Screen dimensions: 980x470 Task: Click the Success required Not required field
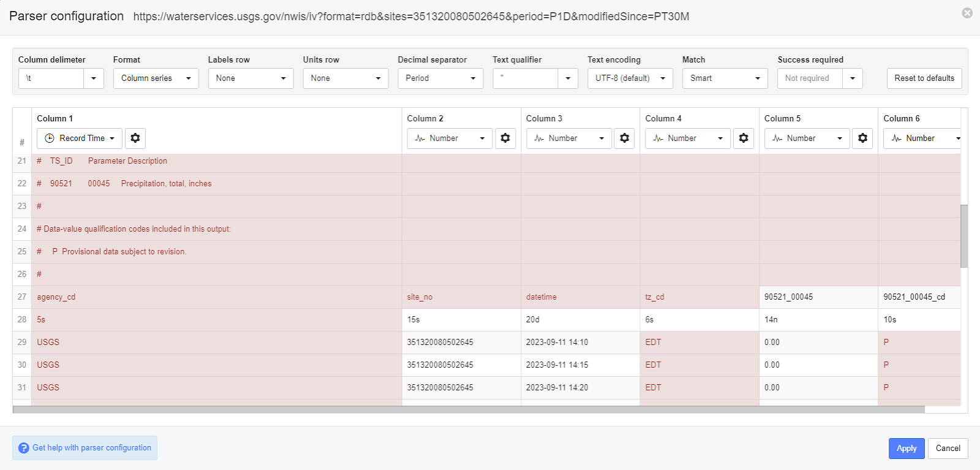pyautogui.click(x=810, y=78)
